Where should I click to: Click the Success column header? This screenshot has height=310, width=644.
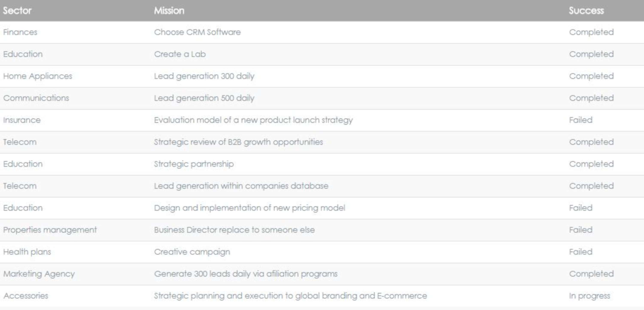[586, 10]
